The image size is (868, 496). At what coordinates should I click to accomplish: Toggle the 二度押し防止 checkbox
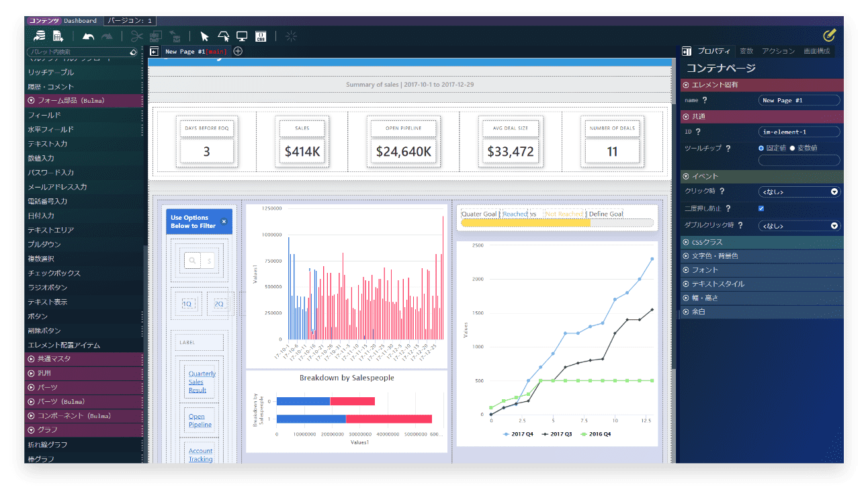[761, 208]
